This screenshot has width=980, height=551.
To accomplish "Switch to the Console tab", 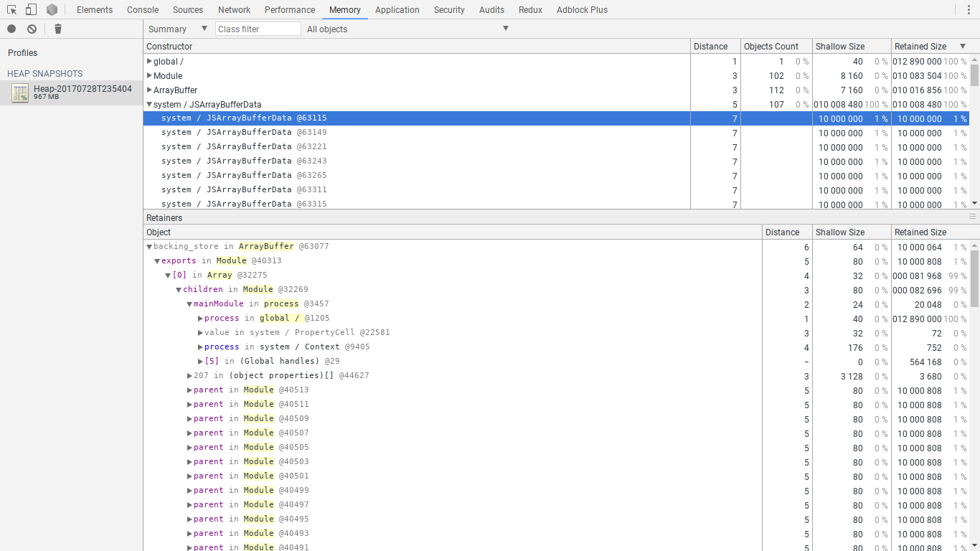I will click(x=143, y=9).
